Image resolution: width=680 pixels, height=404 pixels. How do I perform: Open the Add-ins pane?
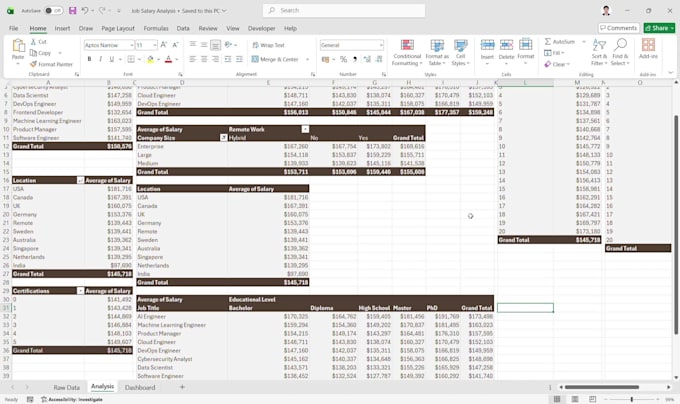pyautogui.click(x=648, y=49)
